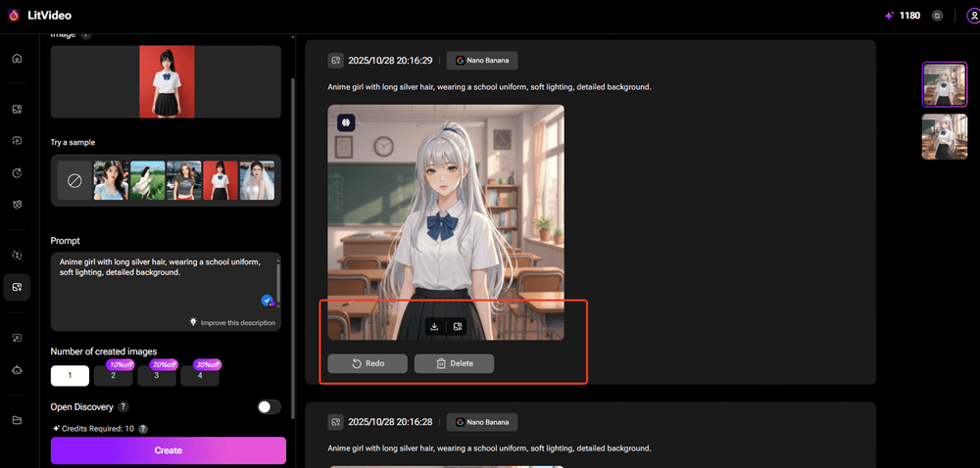The image size is (980, 468).
Task: Click the 30%off badge
Action: click(208, 365)
